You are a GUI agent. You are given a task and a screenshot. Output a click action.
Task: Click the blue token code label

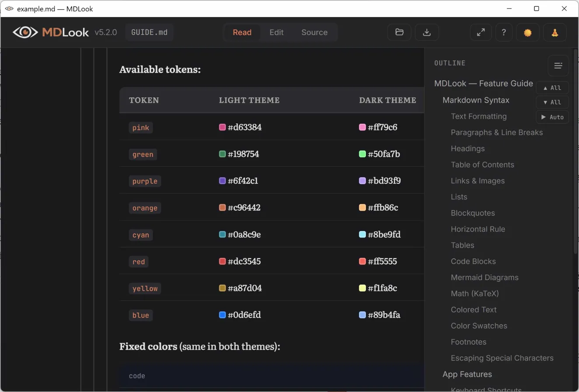pos(141,315)
